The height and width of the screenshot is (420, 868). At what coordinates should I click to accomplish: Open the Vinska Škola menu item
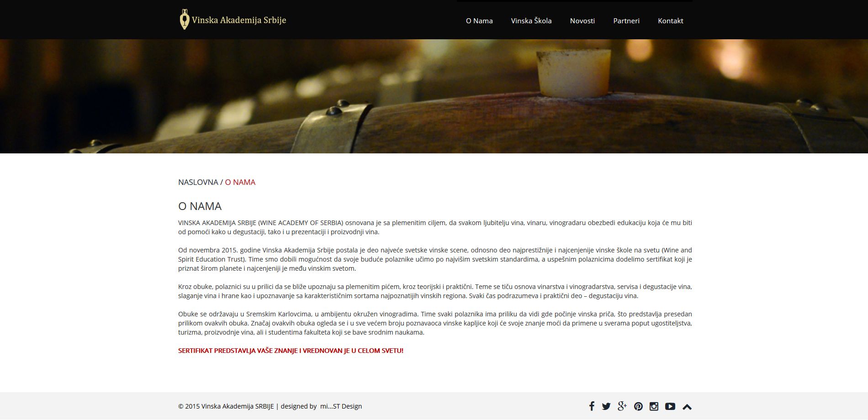tap(531, 21)
